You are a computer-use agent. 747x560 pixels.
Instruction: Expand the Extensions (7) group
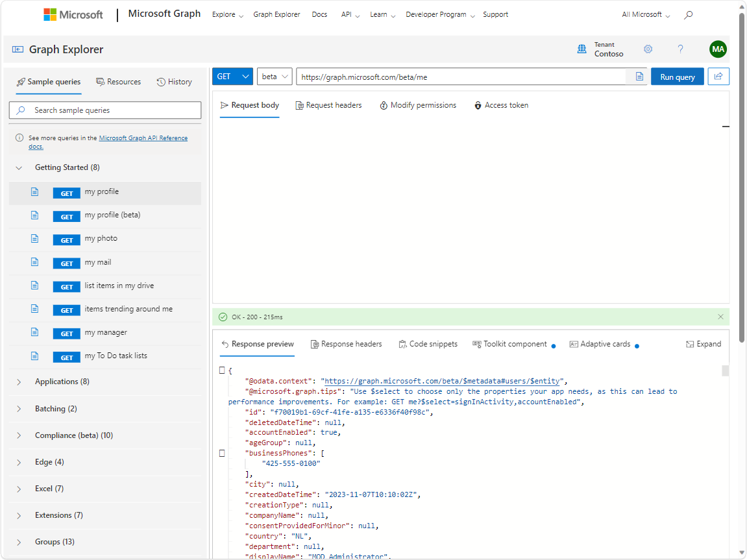pos(19,515)
